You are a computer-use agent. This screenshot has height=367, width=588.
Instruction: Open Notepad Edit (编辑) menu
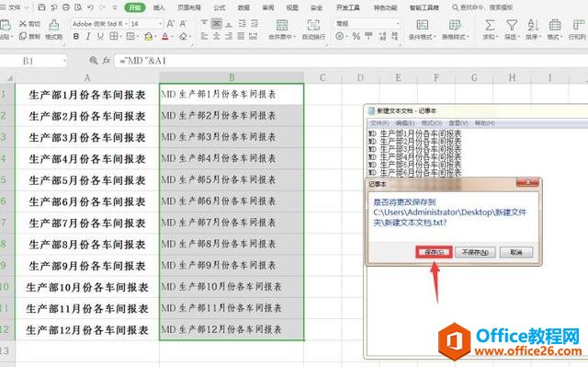coord(405,122)
